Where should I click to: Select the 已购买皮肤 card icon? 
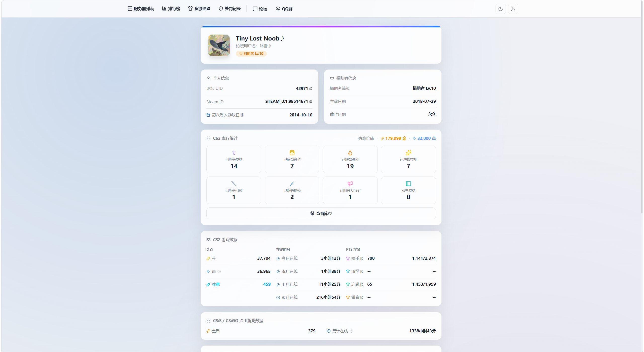234,153
